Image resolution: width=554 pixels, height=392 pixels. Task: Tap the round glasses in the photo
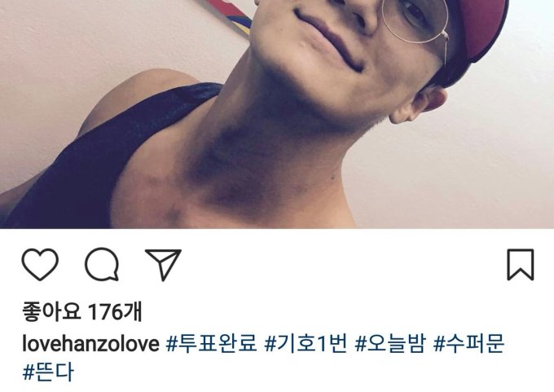(415, 21)
